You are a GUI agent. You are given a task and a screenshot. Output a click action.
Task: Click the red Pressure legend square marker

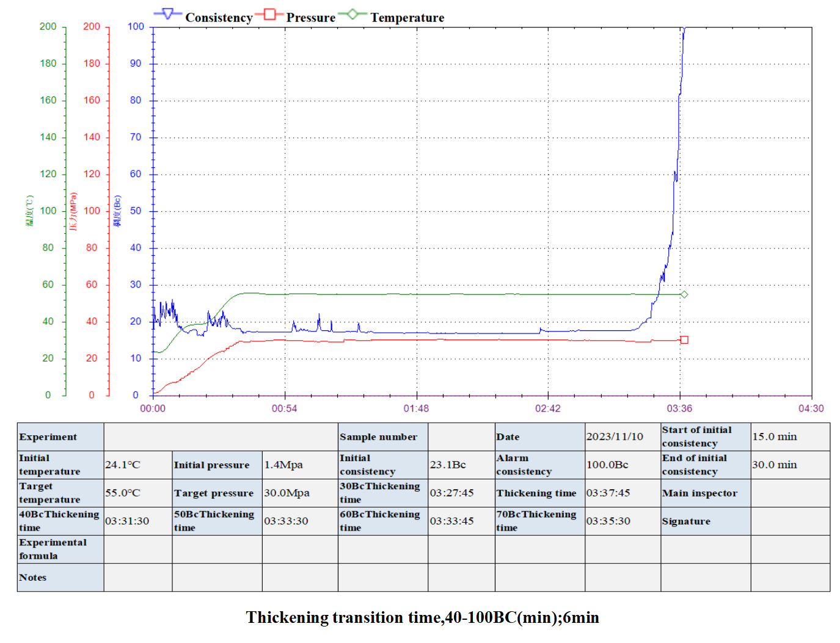point(269,14)
